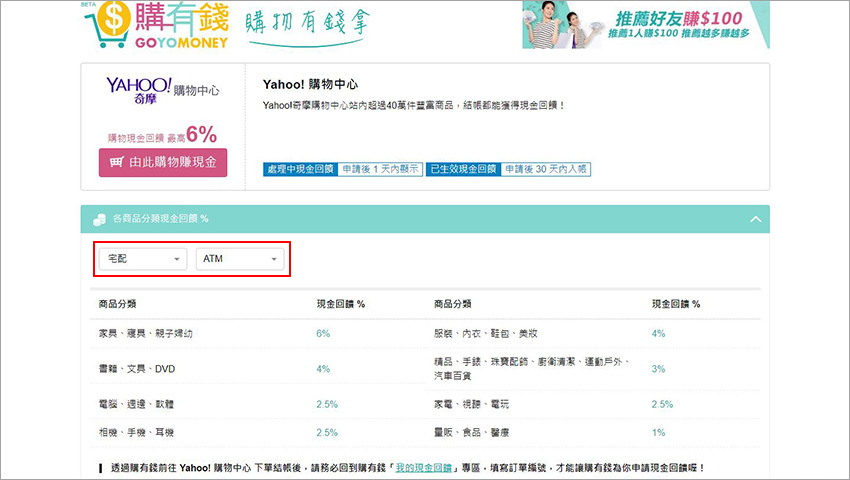
Task: Click the GoYoMoney shopping cart logo
Action: click(156, 25)
